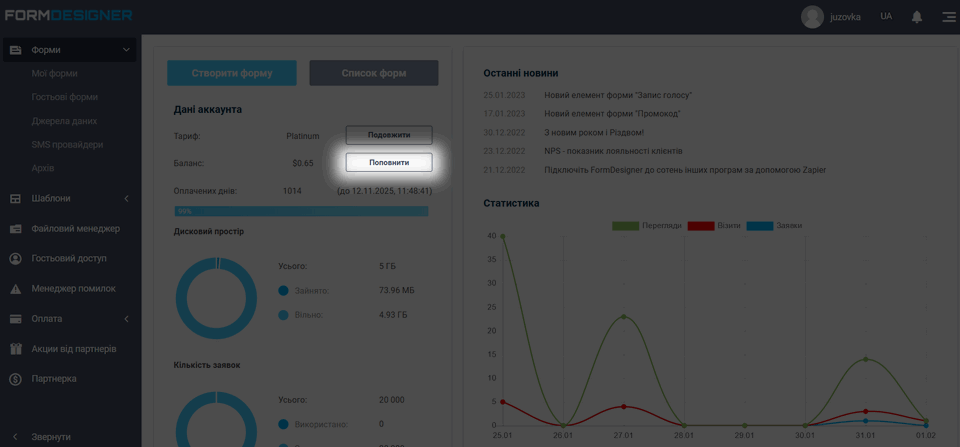Expand the Оплата submenu arrow
This screenshot has width=960, height=447.
(x=126, y=319)
